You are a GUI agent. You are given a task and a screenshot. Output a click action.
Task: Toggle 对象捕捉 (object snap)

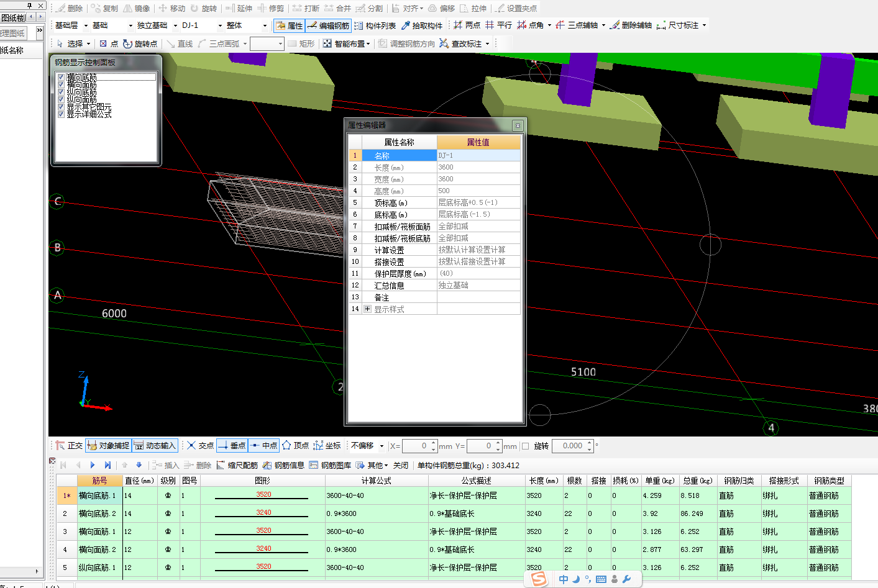tap(108, 446)
